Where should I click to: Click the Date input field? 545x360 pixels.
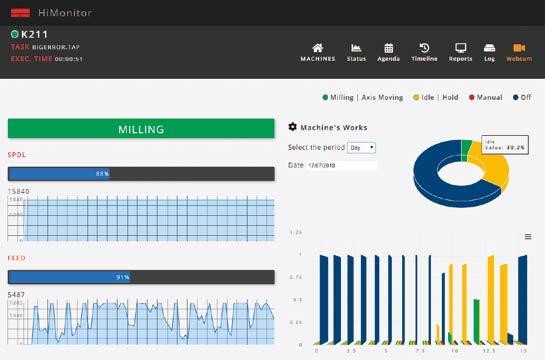pyautogui.click(x=341, y=165)
